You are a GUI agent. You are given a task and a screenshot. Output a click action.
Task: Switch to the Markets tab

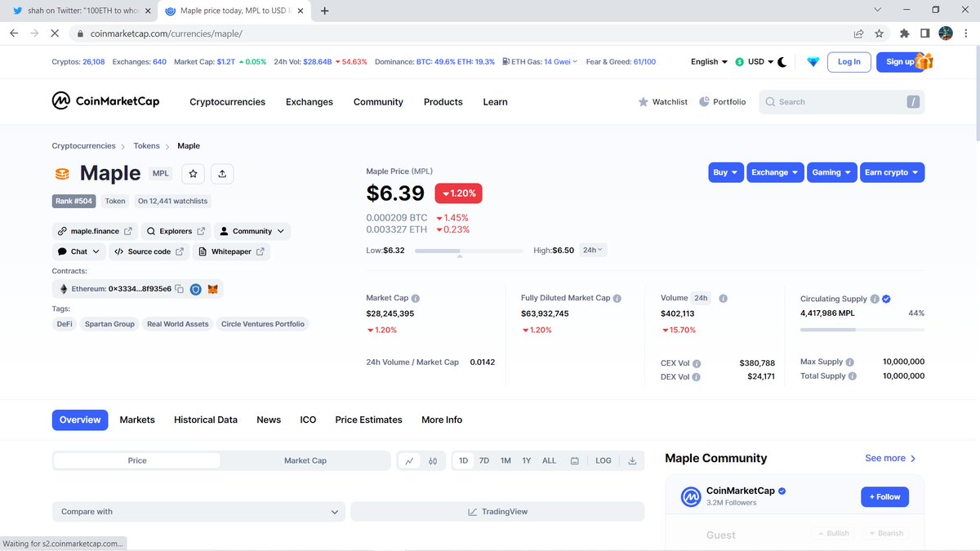click(x=137, y=420)
